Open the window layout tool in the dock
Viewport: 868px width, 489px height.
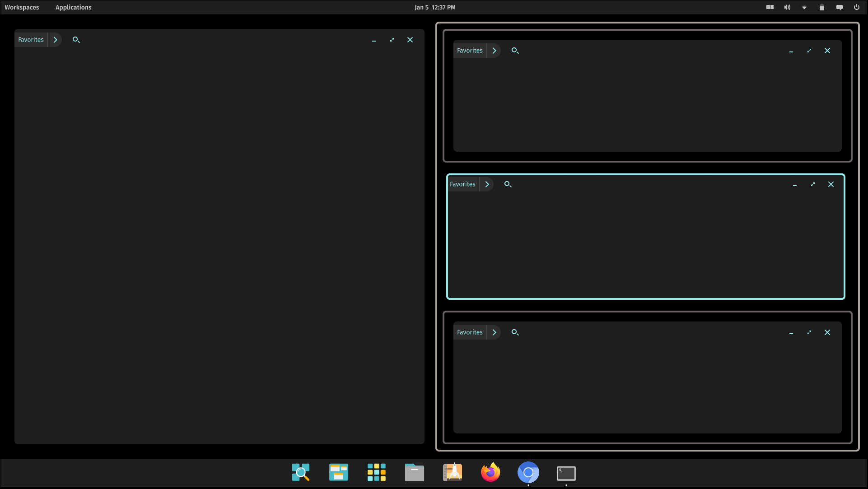(x=339, y=473)
